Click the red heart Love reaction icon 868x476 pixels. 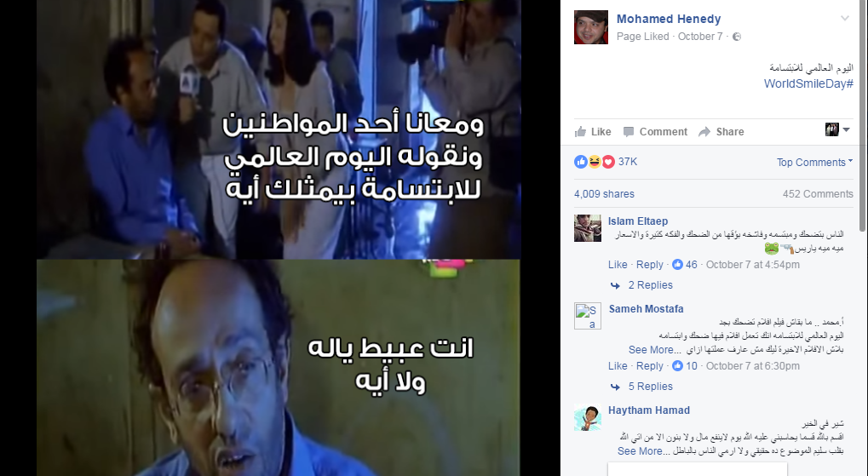[608, 162]
